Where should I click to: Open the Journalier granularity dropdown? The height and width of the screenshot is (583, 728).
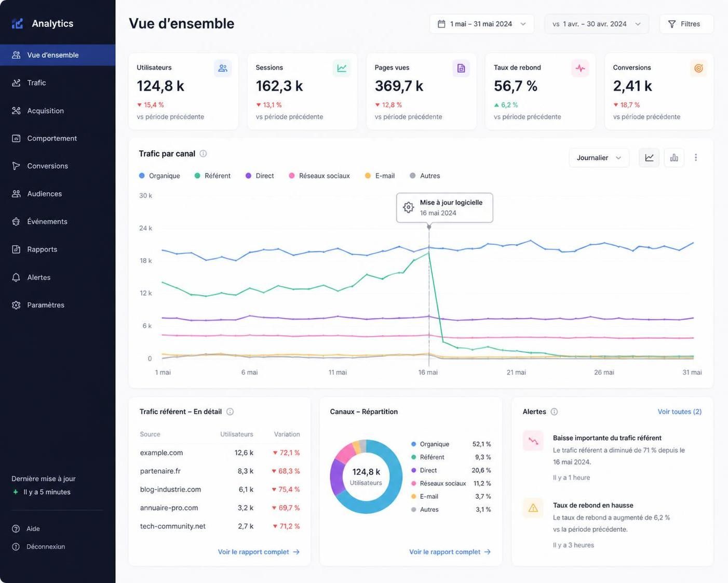click(x=599, y=157)
